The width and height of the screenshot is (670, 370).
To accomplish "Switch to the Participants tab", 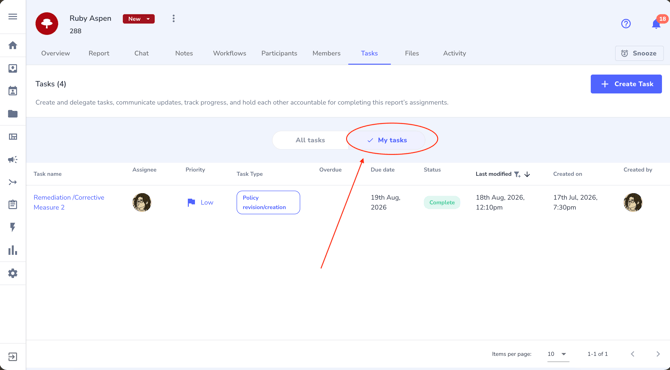I will [279, 53].
